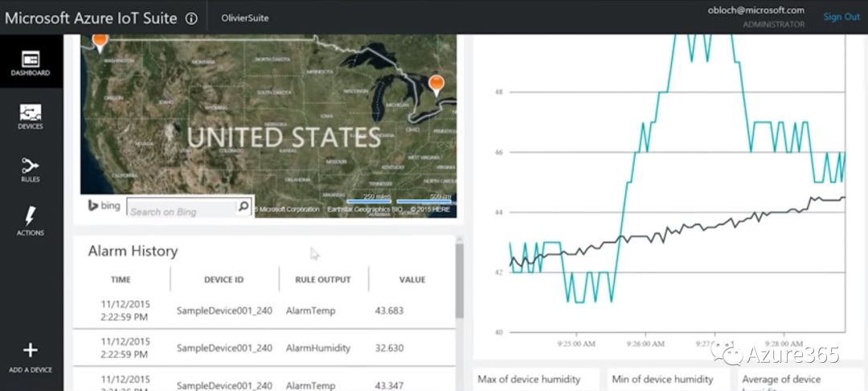The width and height of the screenshot is (868, 391).
Task: Click the Bing logo on the map
Action: pos(104,206)
